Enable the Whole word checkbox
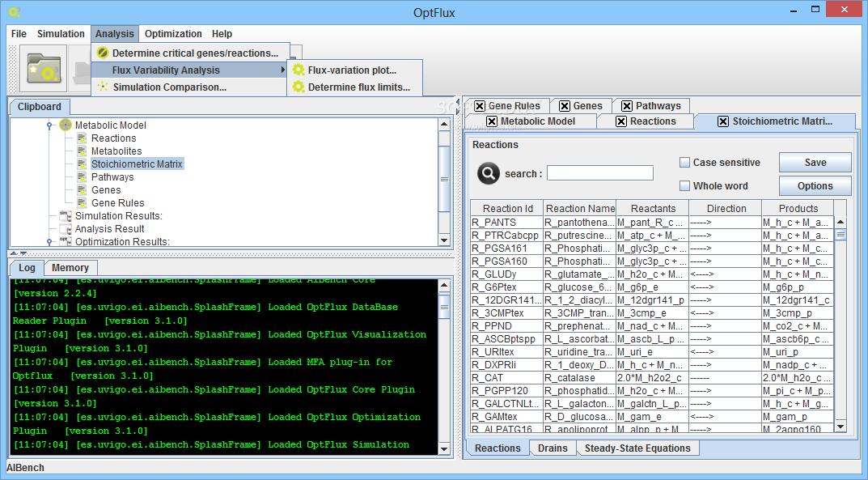868x480 pixels. click(x=684, y=186)
